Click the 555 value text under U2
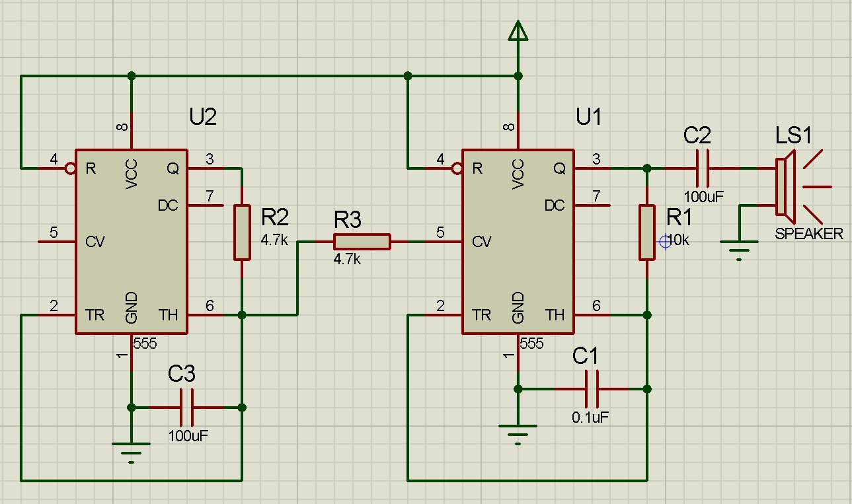Viewport: 852px width, 504px height. (145, 343)
